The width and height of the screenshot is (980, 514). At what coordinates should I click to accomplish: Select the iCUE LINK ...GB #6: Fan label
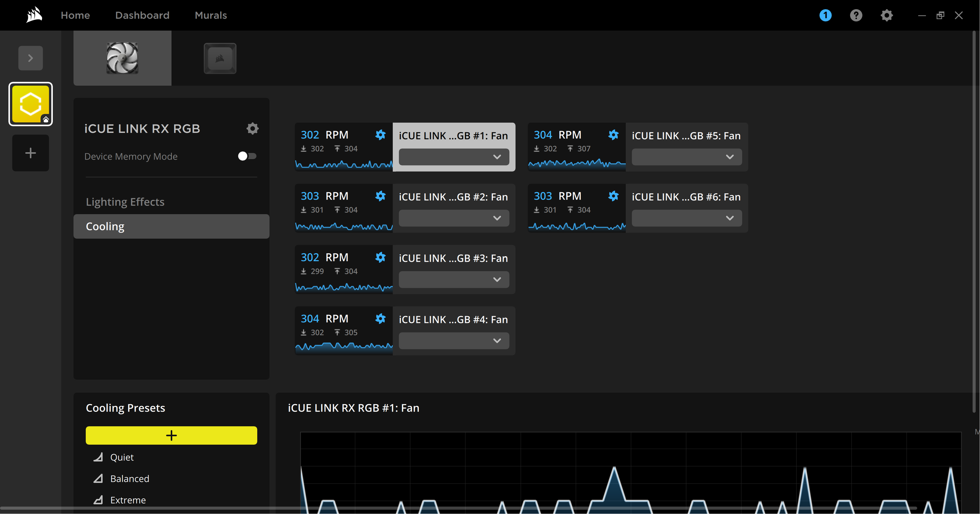click(686, 197)
